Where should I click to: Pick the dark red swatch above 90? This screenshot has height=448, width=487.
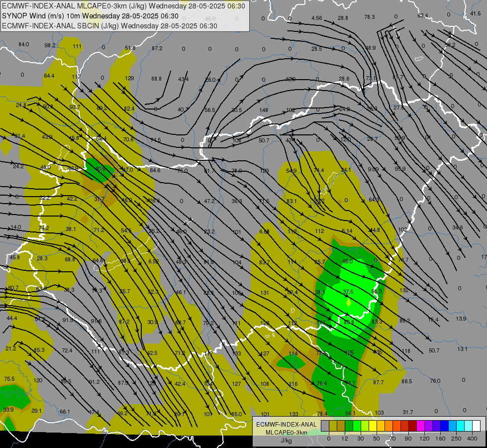point(412,426)
